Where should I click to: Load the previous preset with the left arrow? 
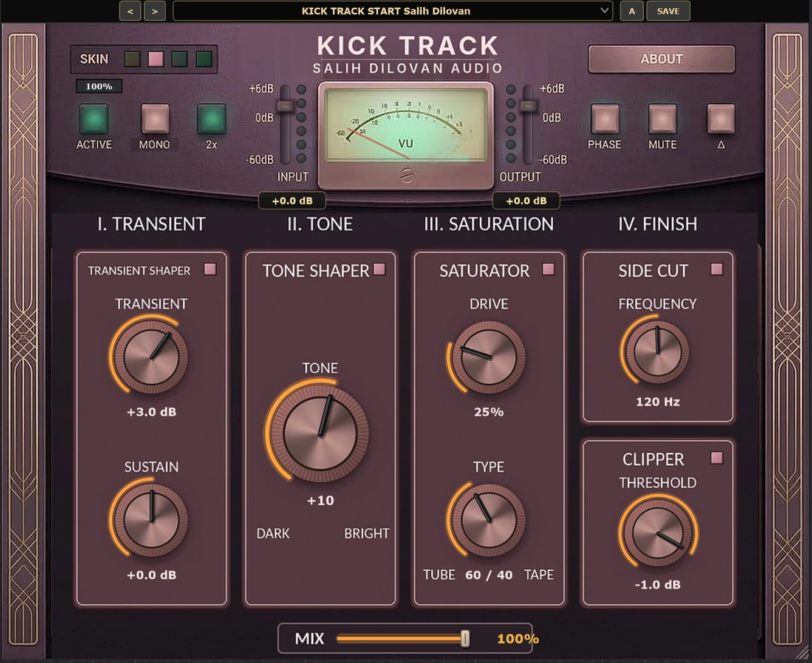click(130, 11)
